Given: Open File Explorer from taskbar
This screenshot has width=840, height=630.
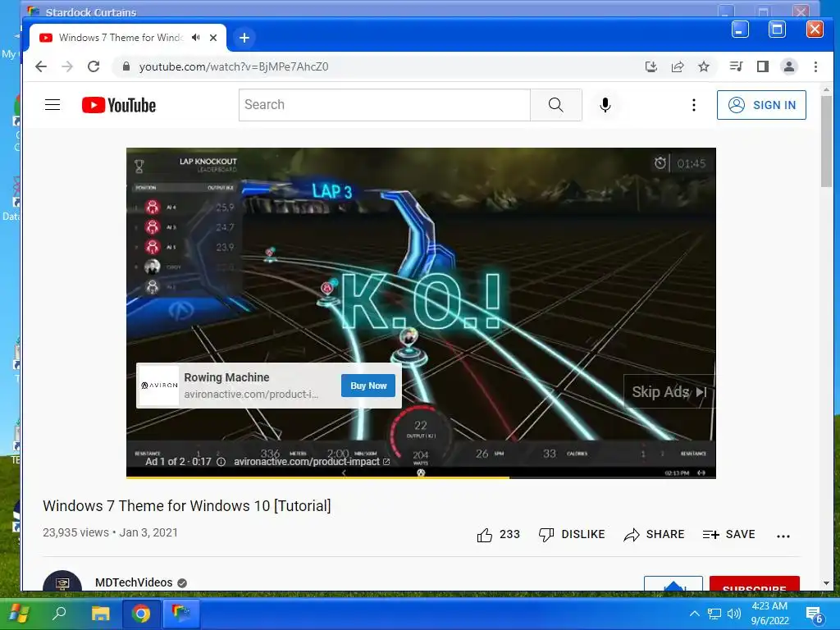Looking at the screenshot, I should tap(100, 613).
